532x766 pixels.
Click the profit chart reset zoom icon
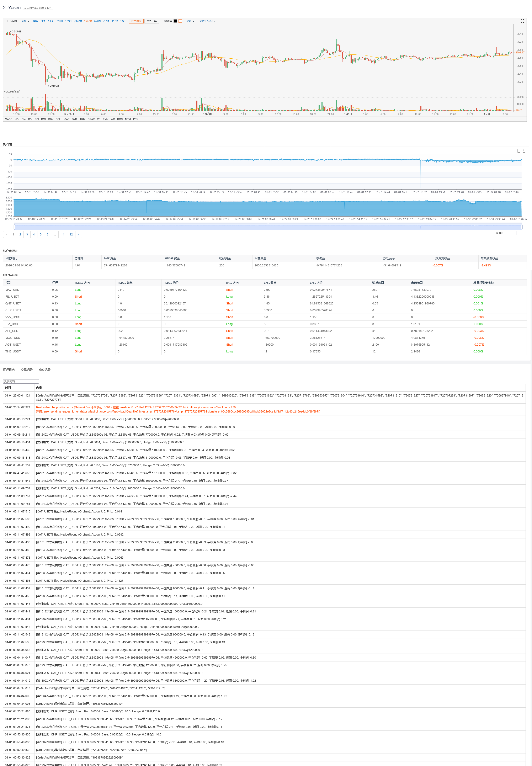pyautogui.click(x=524, y=151)
